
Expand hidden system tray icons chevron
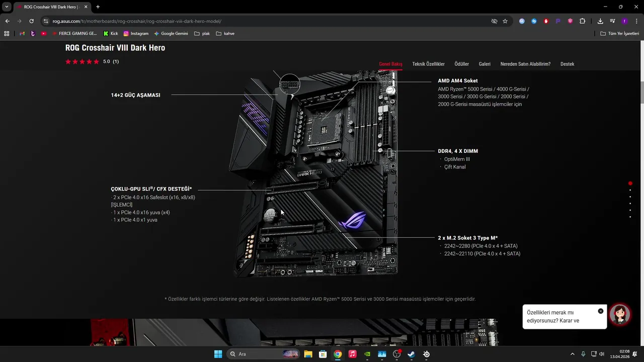[x=572, y=354]
